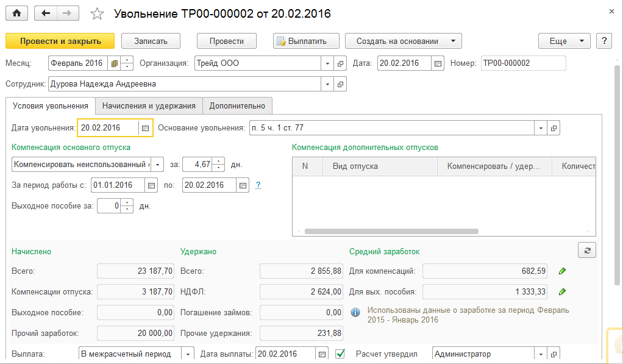This screenshot has width=623, height=364.
Task: Open calendar for period start 01.01.2016
Action: tap(151, 185)
